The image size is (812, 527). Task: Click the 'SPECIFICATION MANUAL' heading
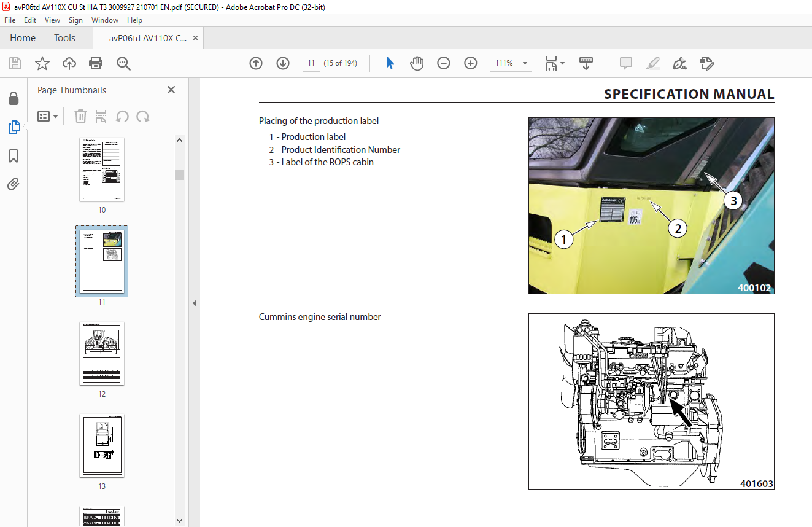pyautogui.click(x=689, y=94)
